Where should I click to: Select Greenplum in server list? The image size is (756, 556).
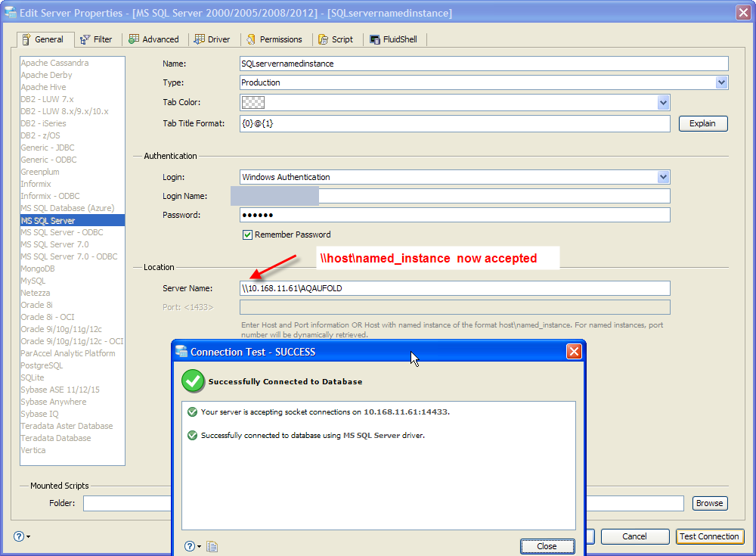pyautogui.click(x=40, y=172)
